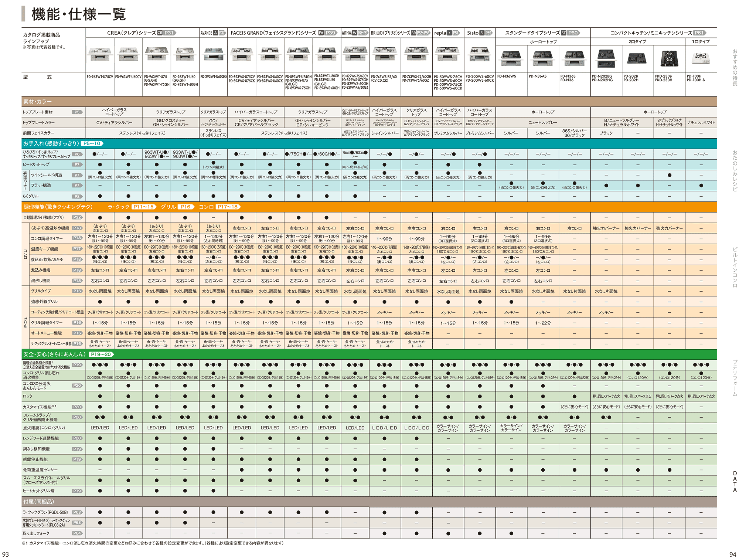This screenshot has width=739, height=560.
Task: Click page number 94
Action: pos(733,554)
